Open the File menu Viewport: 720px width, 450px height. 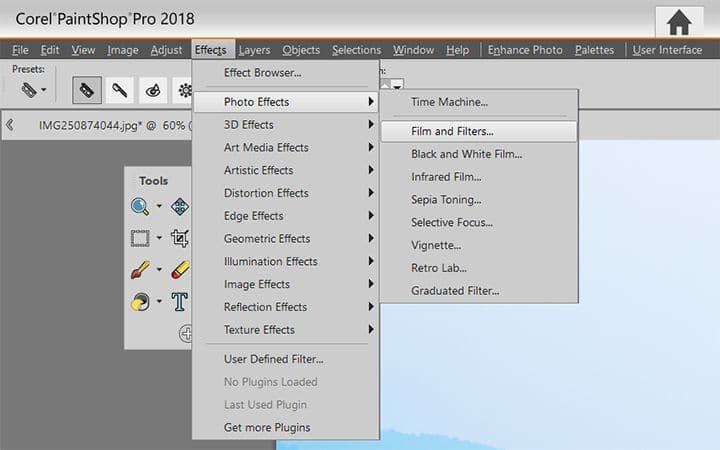(20, 50)
